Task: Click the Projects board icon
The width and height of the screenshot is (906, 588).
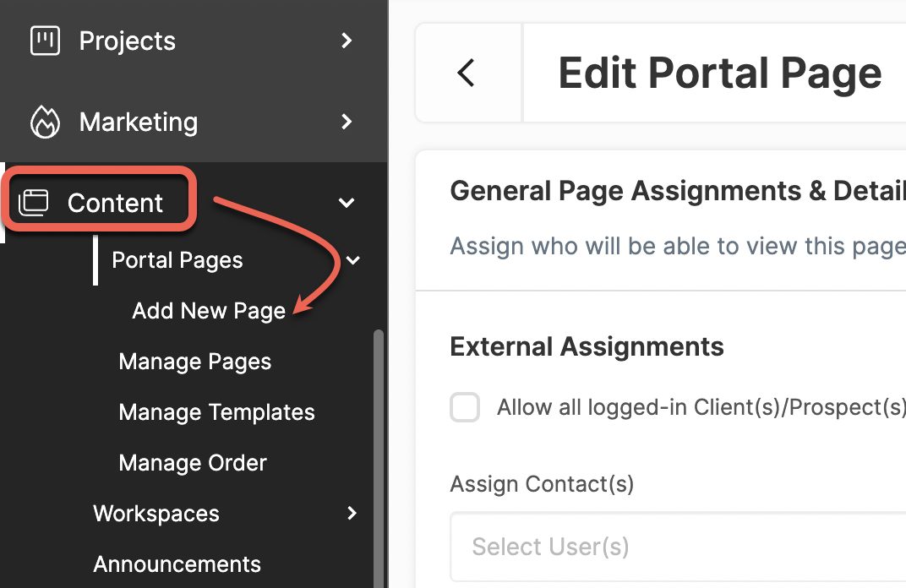Action: 45,41
